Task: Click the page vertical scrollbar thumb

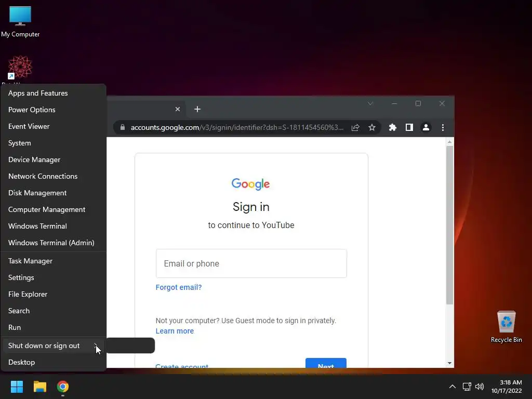Action: [449, 225]
